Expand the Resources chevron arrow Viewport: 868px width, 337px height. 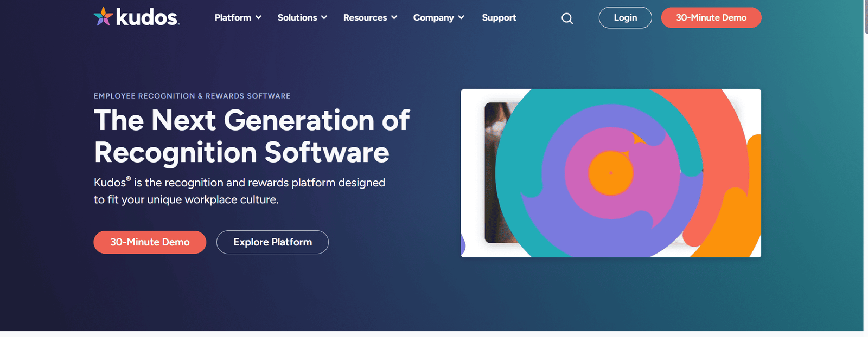tap(394, 17)
